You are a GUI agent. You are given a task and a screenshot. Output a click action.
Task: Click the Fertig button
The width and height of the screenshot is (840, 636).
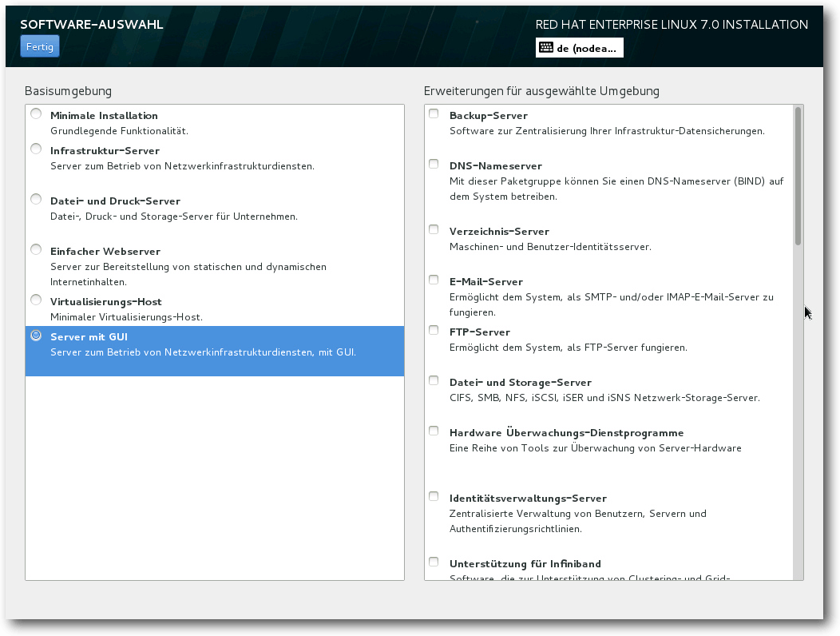40,46
